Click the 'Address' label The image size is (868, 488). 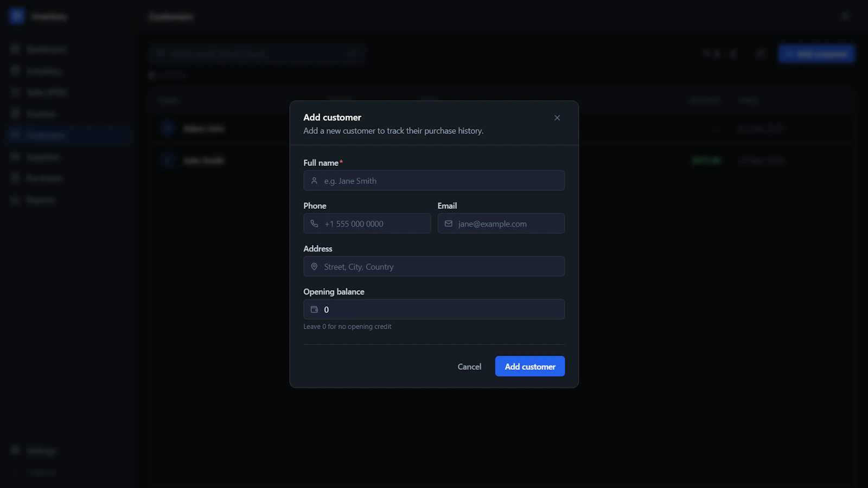pyautogui.click(x=318, y=248)
